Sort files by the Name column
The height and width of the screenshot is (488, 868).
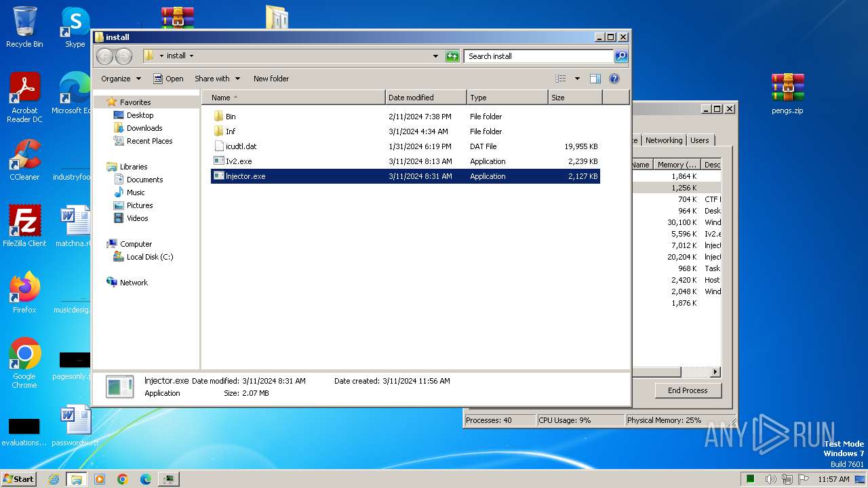pos(294,98)
